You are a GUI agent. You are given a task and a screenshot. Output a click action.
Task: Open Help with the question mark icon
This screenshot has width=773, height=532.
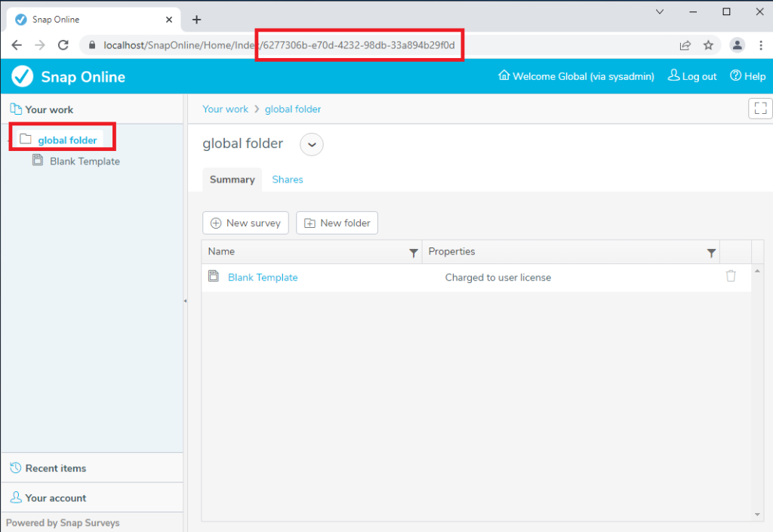click(x=735, y=76)
